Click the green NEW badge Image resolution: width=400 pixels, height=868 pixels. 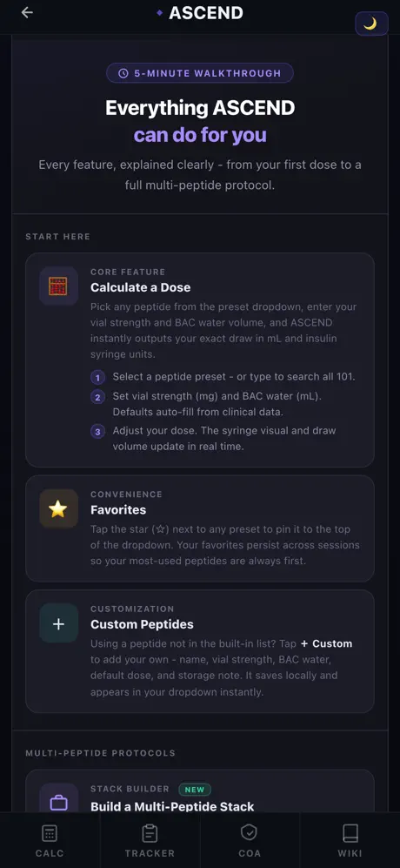click(x=195, y=790)
